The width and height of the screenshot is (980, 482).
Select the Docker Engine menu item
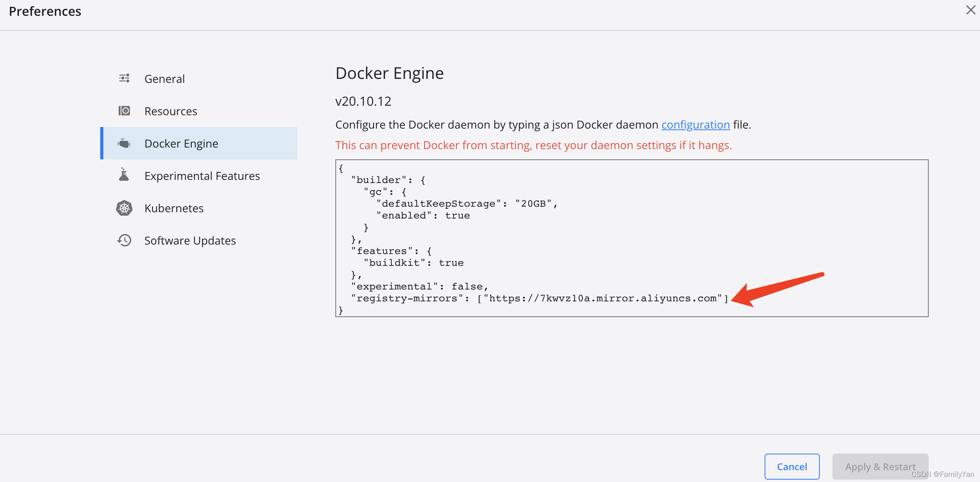[x=181, y=144]
